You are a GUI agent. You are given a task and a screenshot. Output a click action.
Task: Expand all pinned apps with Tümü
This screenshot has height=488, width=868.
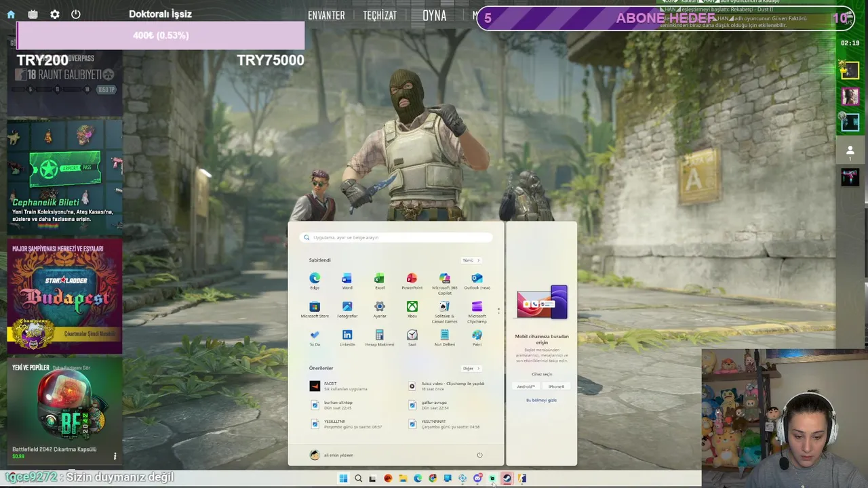tap(471, 260)
